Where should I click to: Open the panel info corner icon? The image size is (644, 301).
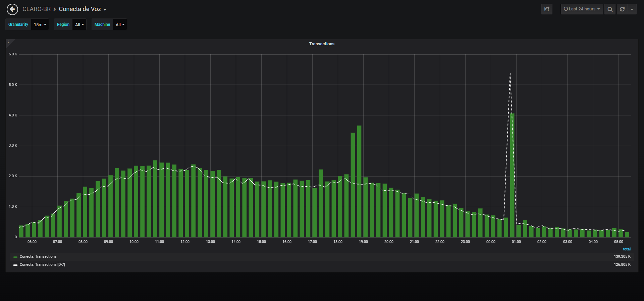coord(8,42)
